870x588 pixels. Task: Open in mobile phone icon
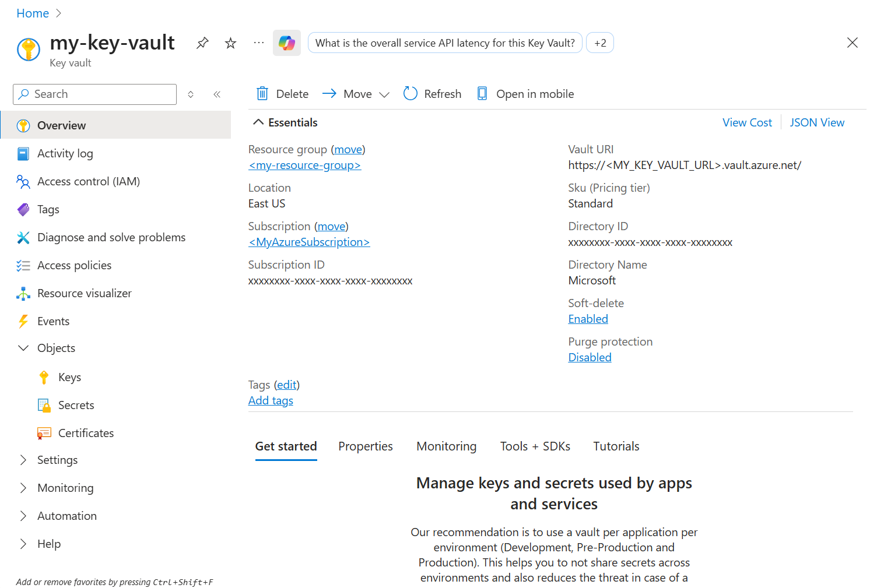tap(482, 94)
